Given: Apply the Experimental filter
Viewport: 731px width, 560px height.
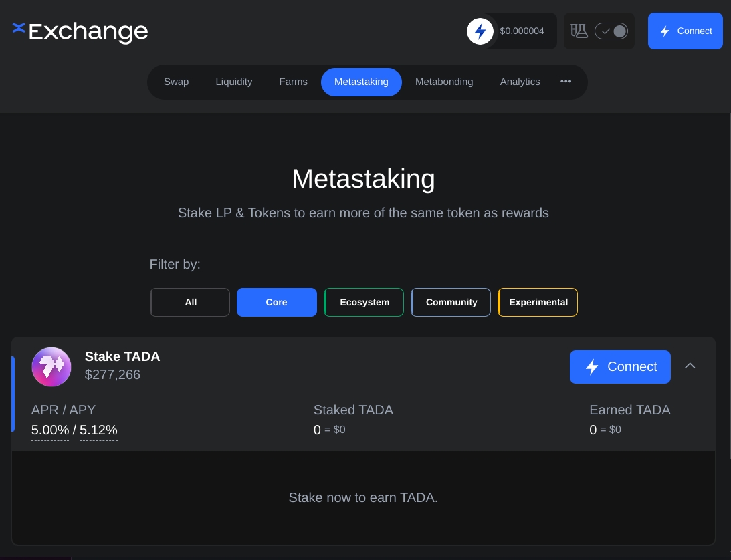Looking at the screenshot, I should [x=538, y=302].
